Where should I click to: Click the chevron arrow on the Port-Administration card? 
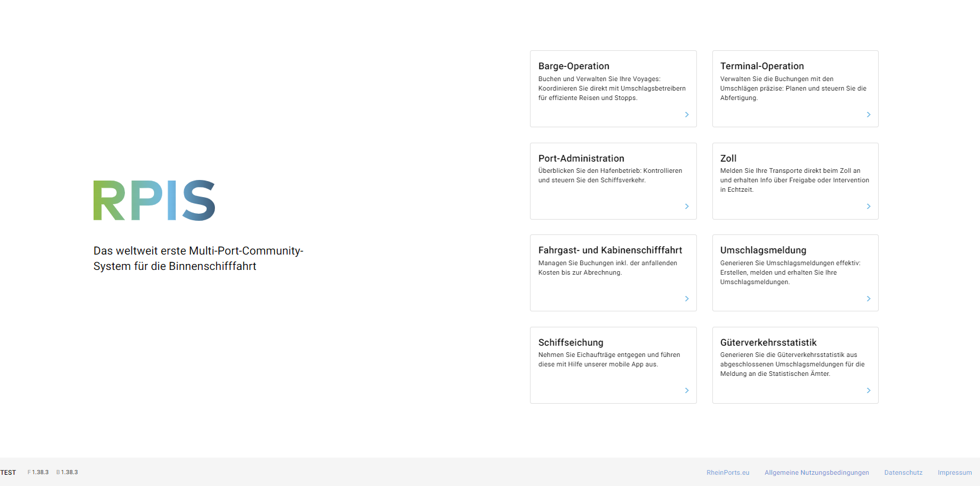click(x=687, y=207)
